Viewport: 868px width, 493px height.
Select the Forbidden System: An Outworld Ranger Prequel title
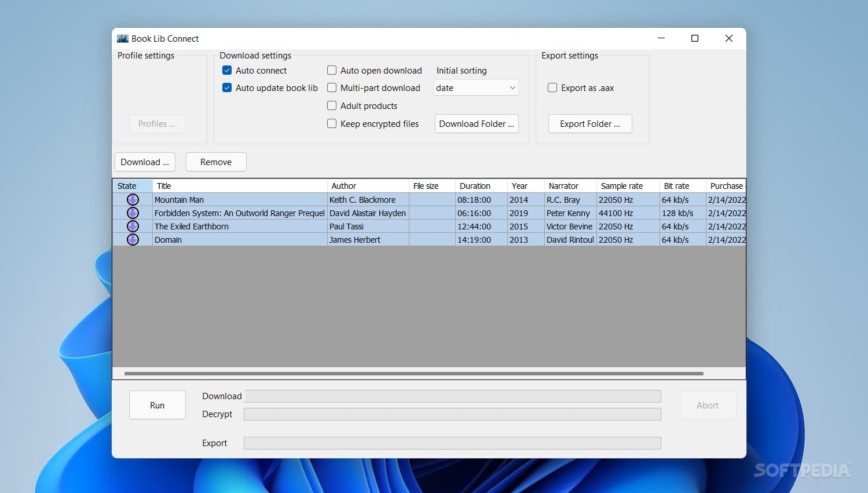coord(240,213)
